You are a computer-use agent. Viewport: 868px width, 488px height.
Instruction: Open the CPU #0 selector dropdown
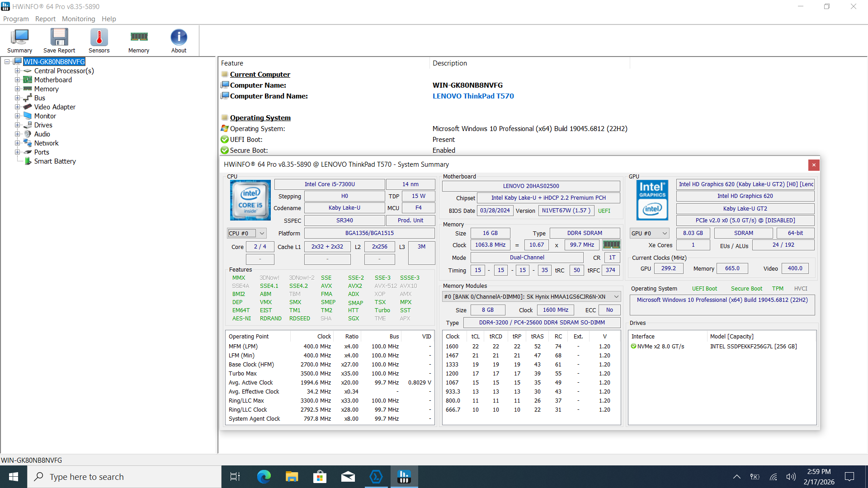click(262, 234)
